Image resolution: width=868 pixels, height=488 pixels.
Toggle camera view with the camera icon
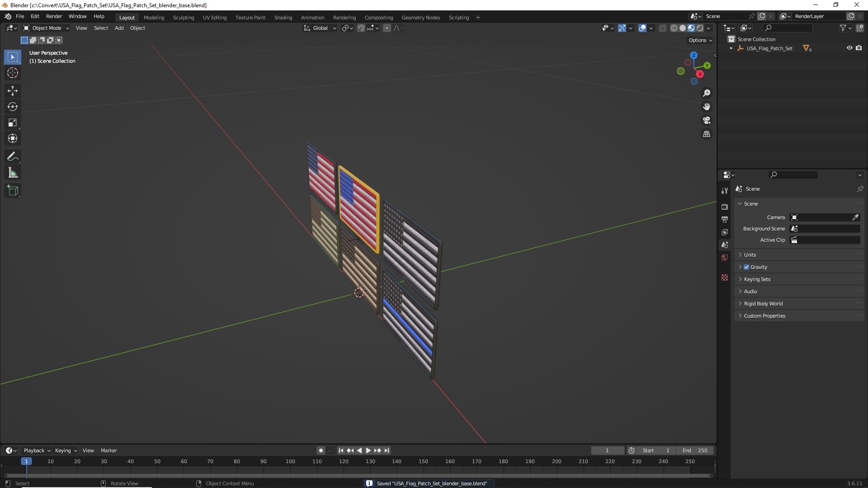pos(707,120)
